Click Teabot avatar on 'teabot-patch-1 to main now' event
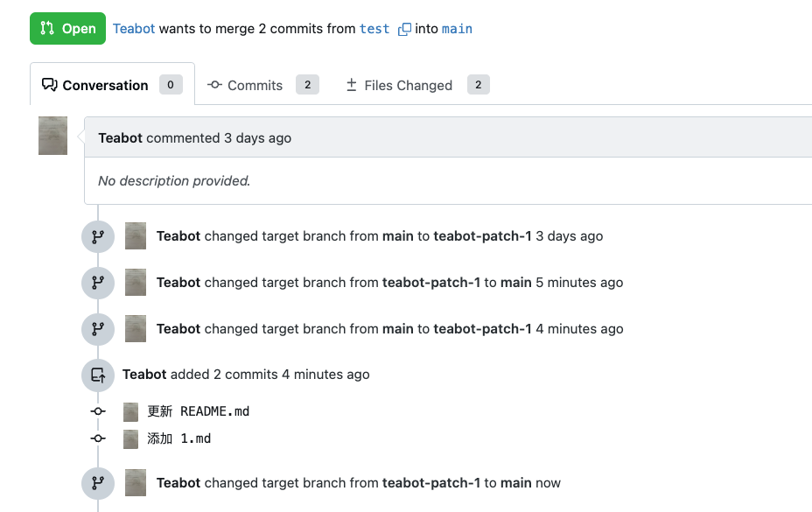The image size is (812, 512). click(136, 483)
